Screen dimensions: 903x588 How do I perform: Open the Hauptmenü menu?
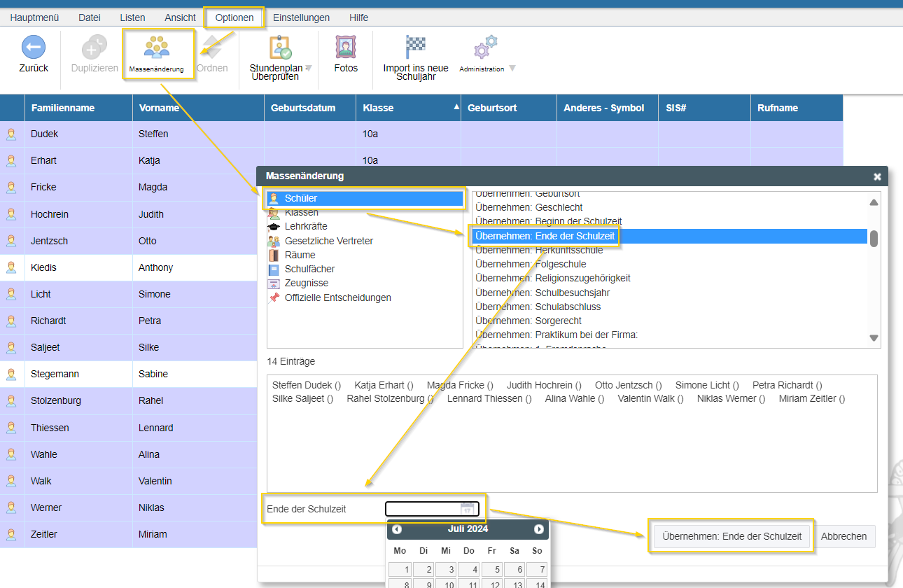(34, 17)
